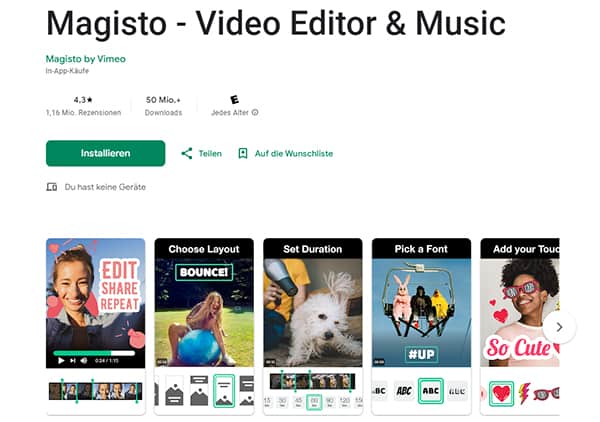
Task: Click the green video progress bar in first screenshot
Action: pyautogui.click(x=95, y=353)
